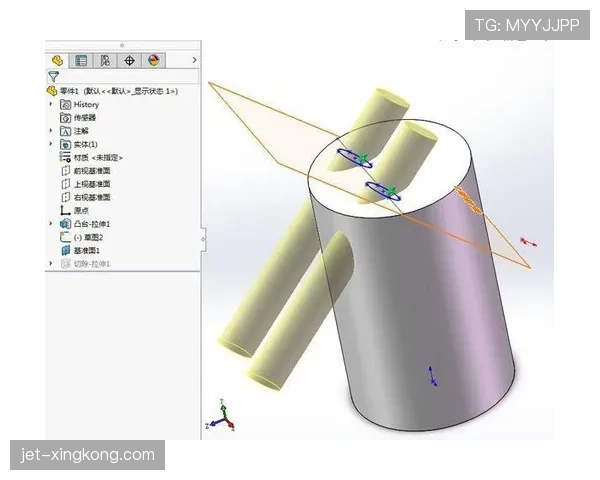
Task: Click the material icon beside 材质
Action: point(65,157)
